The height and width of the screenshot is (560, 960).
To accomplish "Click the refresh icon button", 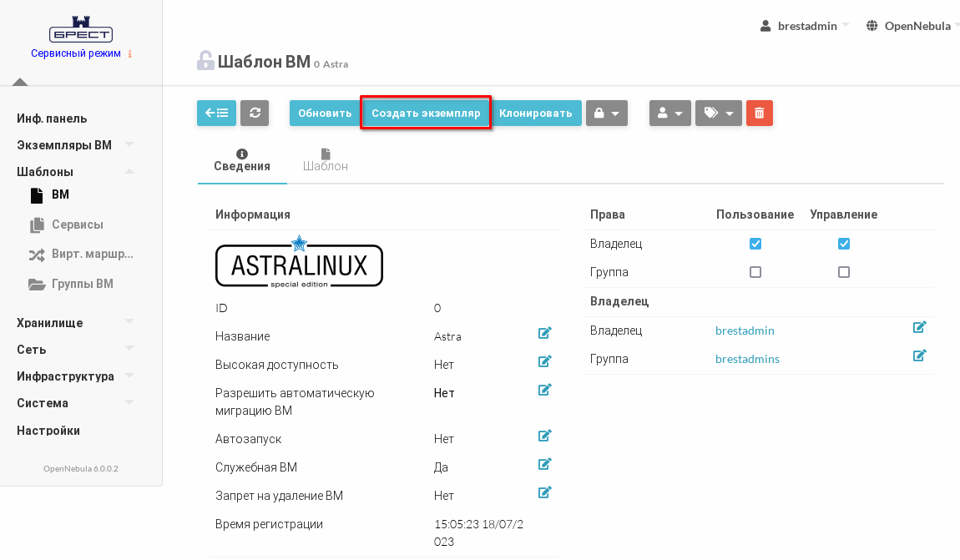I will point(255,114).
